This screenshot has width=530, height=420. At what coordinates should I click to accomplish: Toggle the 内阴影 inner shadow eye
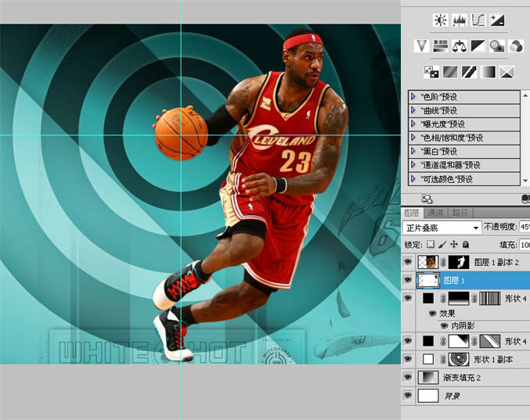coord(444,326)
